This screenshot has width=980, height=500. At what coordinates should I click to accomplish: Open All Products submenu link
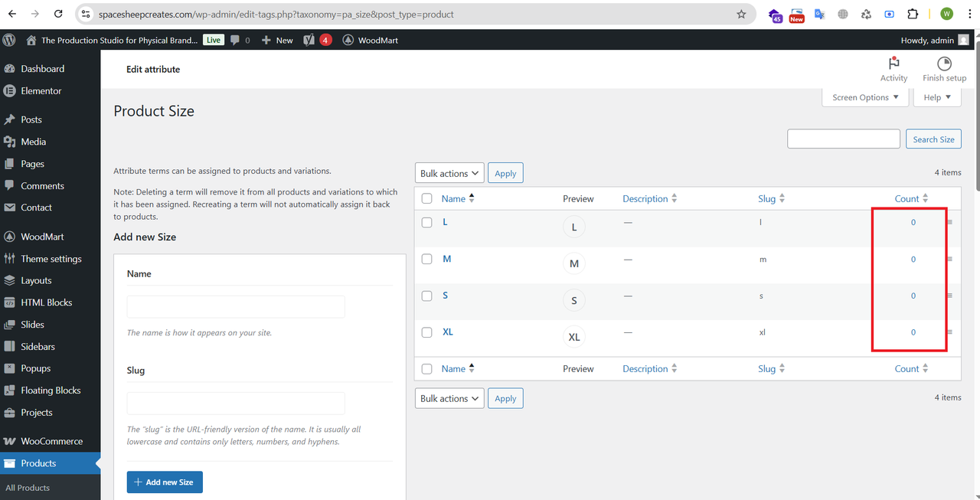coord(28,488)
